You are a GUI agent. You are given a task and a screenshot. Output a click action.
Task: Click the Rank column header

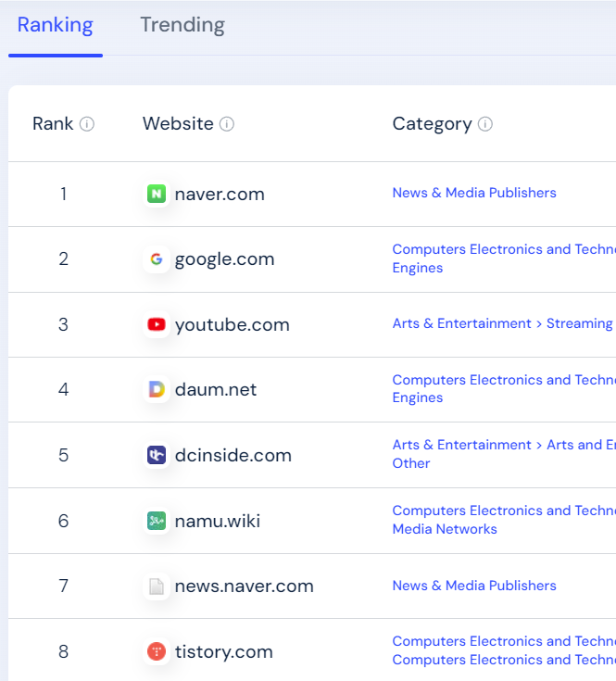tap(53, 124)
